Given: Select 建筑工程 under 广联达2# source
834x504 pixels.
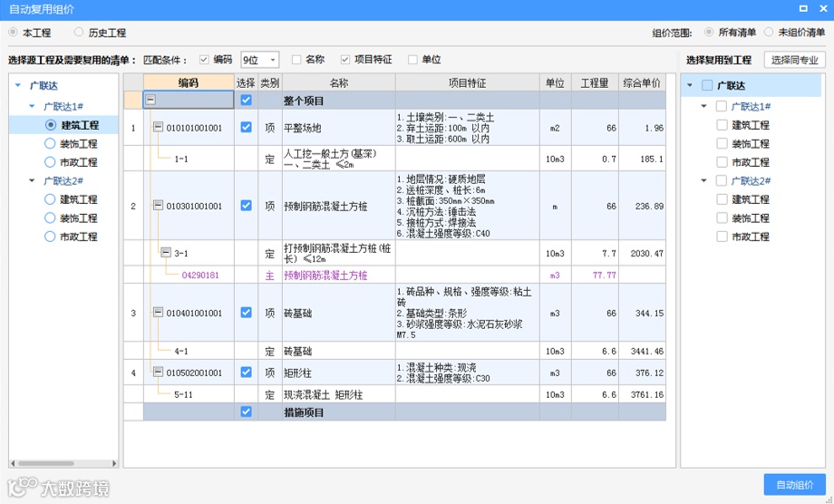Looking at the screenshot, I should click(50, 199).
